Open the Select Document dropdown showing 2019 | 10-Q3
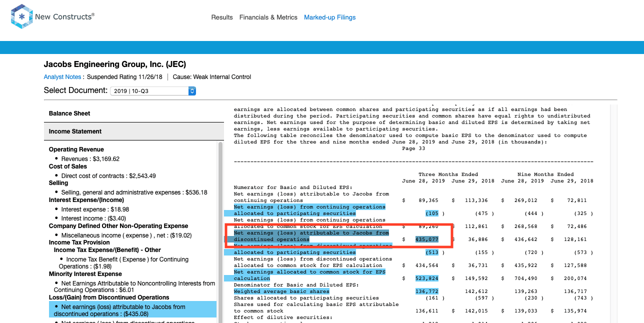 pyautogui.click(x=153, y=91)
